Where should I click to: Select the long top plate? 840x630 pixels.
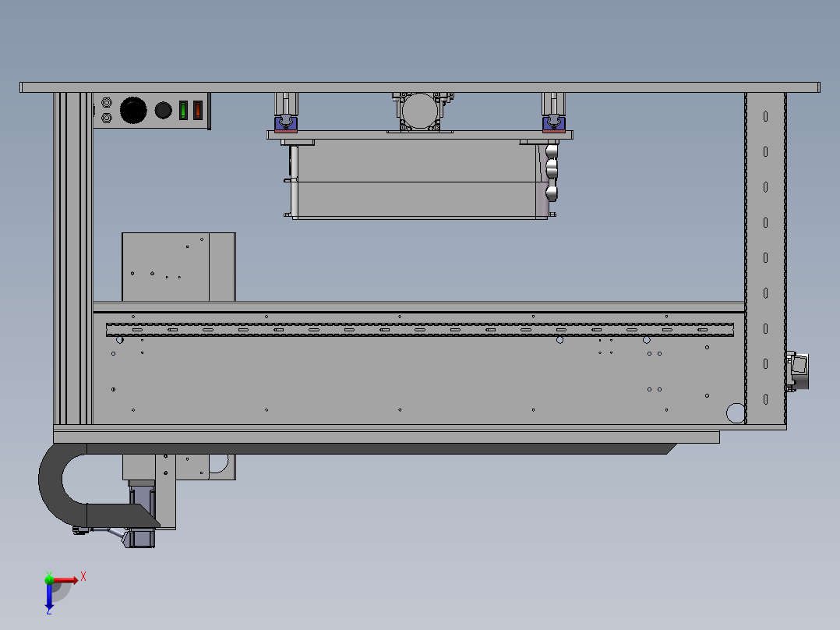coord(420,87)
